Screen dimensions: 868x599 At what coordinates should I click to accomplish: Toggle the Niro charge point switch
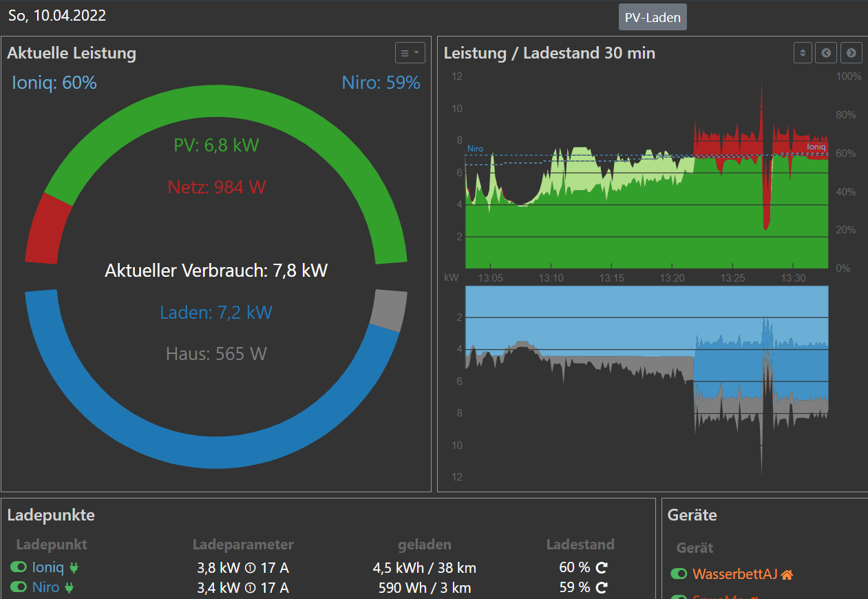tap(19, 587)
